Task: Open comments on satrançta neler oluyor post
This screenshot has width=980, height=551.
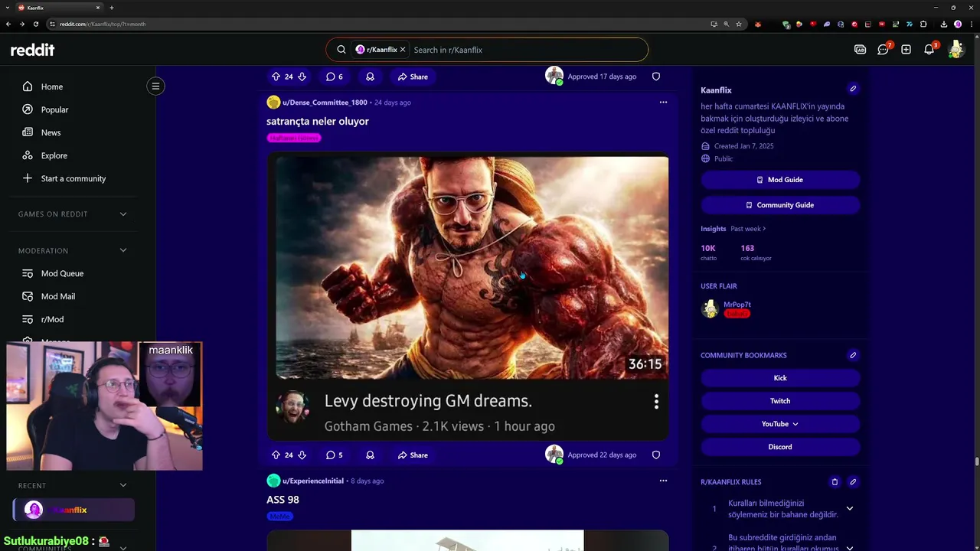Action: pyautogui.click(x=335, y=455)
